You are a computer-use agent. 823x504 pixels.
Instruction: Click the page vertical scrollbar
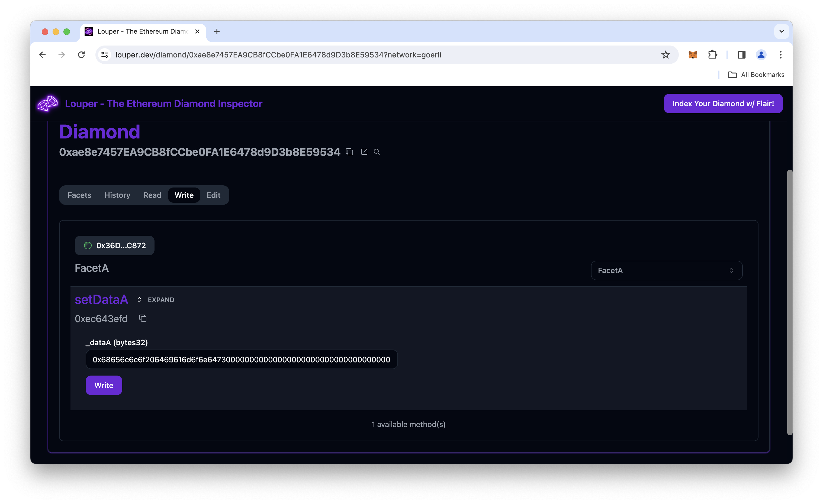[789, 302]
